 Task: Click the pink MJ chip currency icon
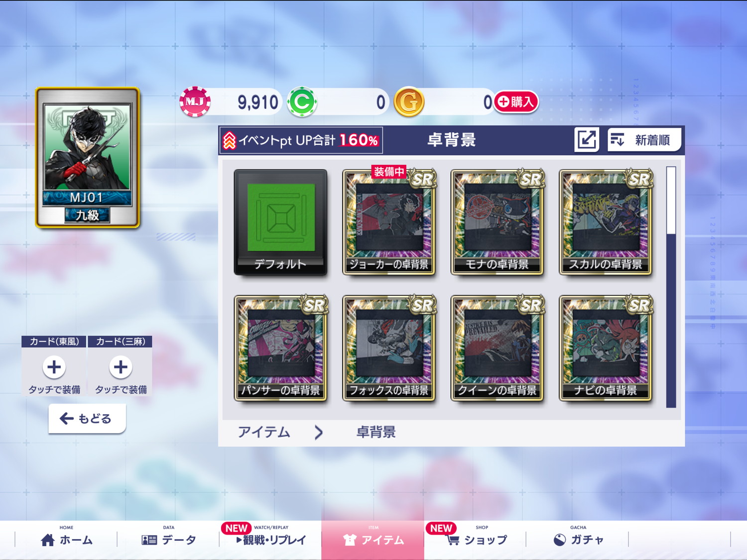[x=195, y=102]
